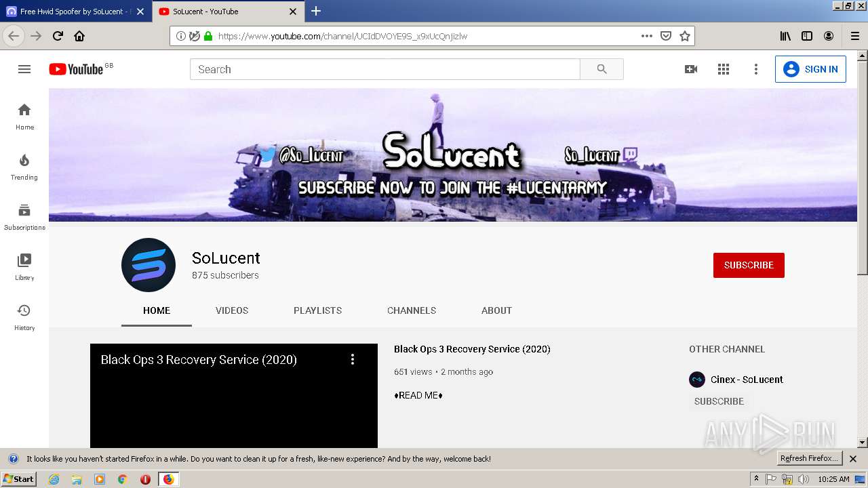868x488 pixels.
Task: Click the Twitch So_Lucent banner link
Action: (x=601, y=156)
